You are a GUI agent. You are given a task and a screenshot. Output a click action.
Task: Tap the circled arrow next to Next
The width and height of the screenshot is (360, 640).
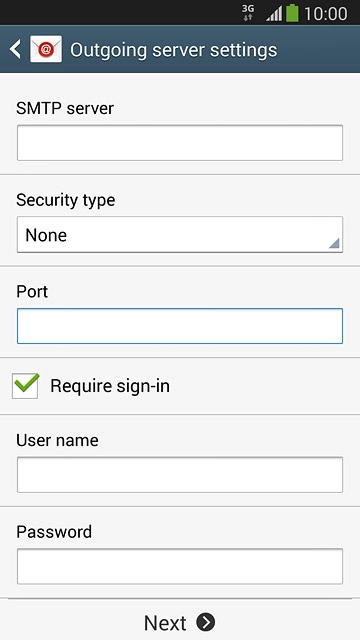coord(205,622)
